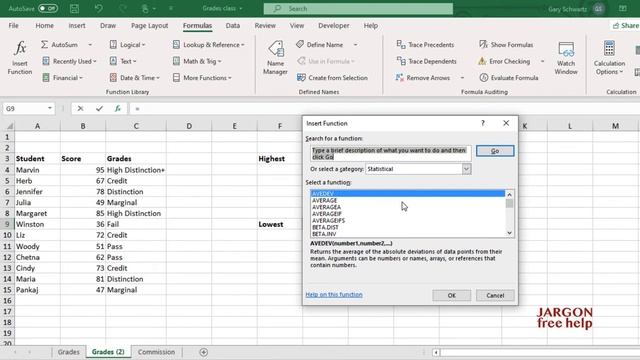Open the Logical functions menu

pyautogui.click(x=127, y=44)
